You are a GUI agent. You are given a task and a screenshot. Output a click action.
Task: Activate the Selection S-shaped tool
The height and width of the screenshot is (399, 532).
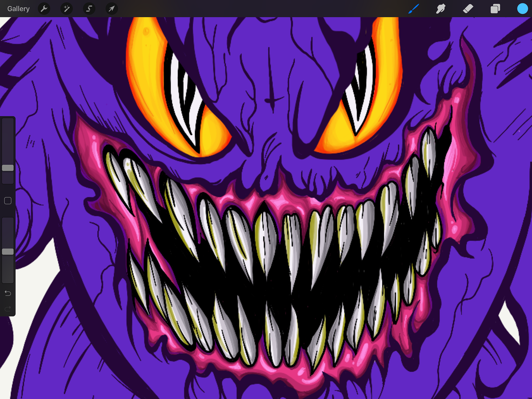(x=89, y=9)
